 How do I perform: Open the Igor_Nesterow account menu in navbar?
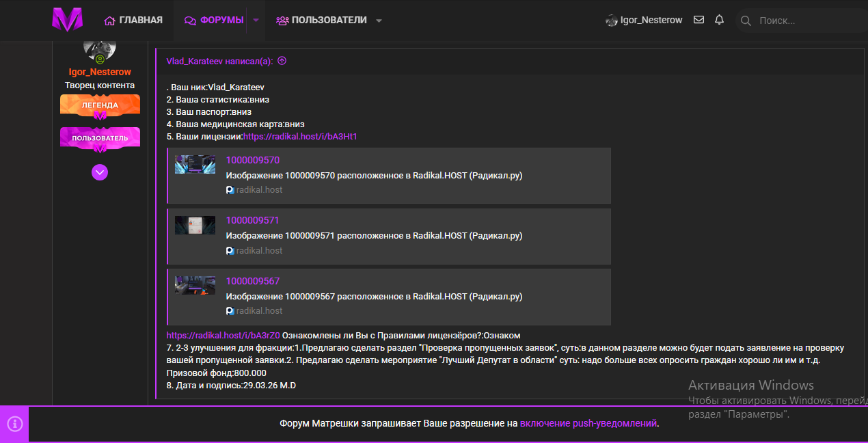click(x=644, y=21)
